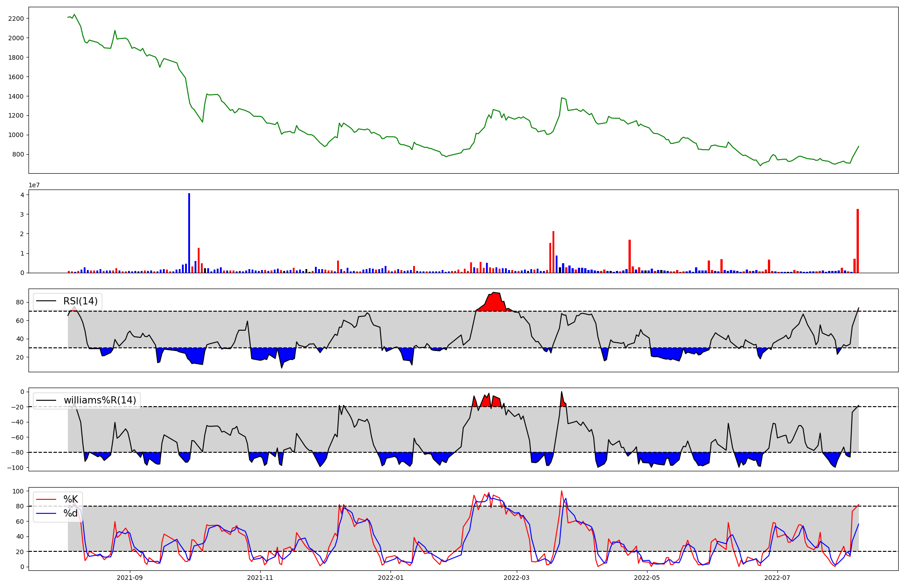The width and height of the screenshot is (905, 588).
Task: Click the blue %d legend line sample
Action: pos(46,513)
